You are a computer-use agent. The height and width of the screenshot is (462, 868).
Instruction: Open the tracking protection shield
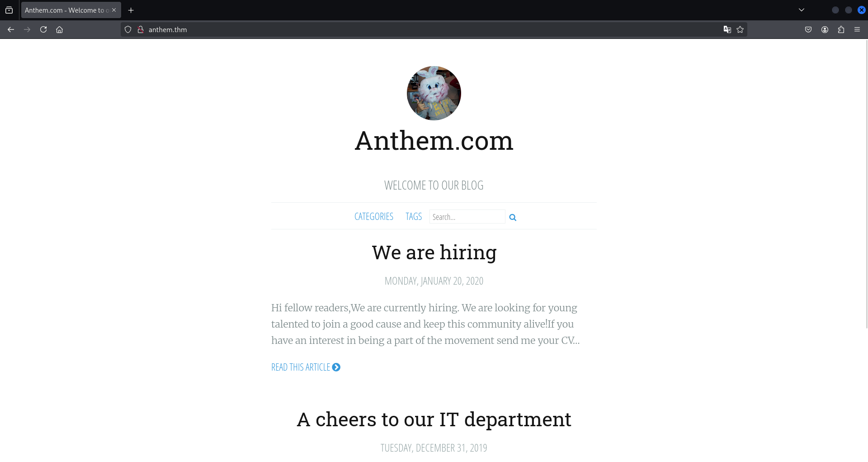(128, 29)
